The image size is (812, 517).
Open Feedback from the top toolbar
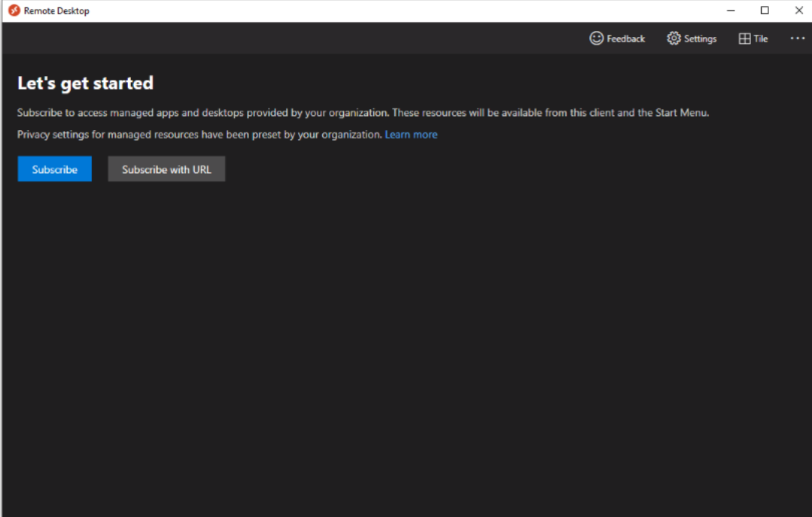[617, 38]
